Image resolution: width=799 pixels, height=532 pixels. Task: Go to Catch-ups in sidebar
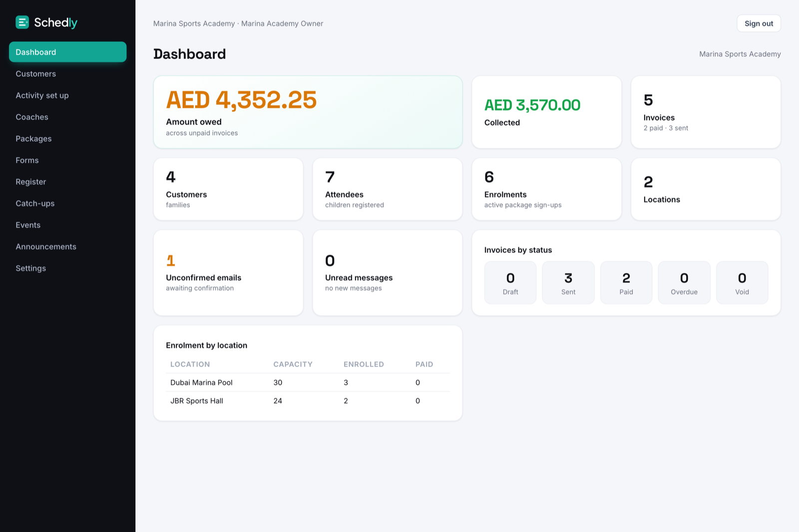[67, 204]
